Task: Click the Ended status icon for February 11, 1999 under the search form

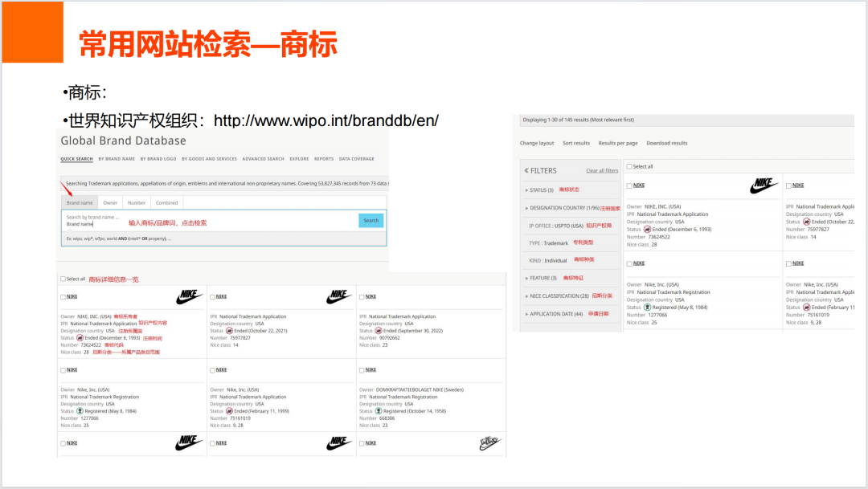Action: click(x=229, y=411)
